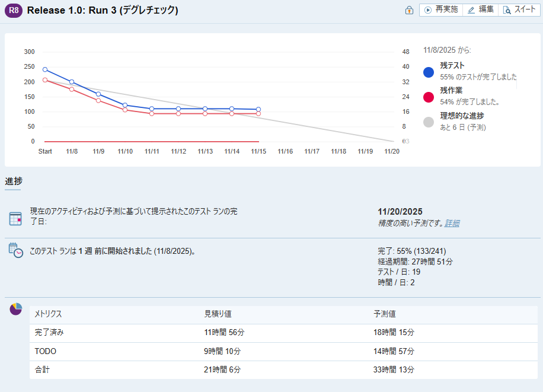Click the 再実施 rerun button
This screenshot has width=543, height=392.
click(x=441, y=10)
